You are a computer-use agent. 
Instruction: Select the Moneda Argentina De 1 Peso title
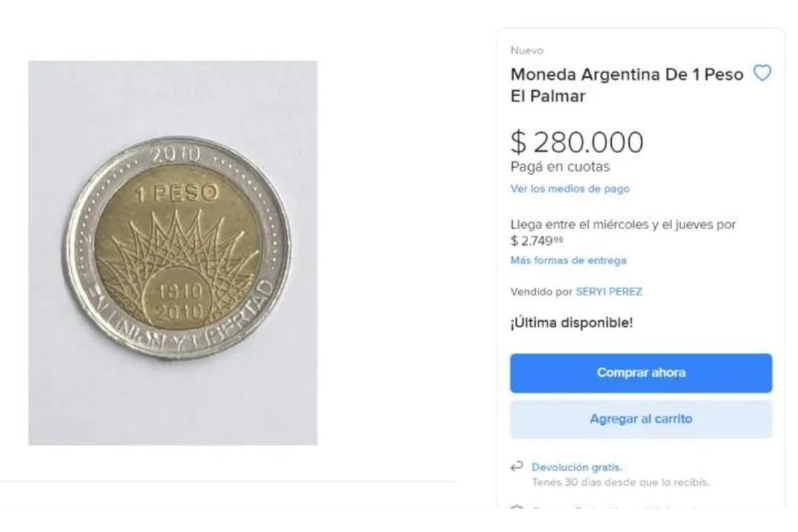pyautogui.click(x=626, y=84)
